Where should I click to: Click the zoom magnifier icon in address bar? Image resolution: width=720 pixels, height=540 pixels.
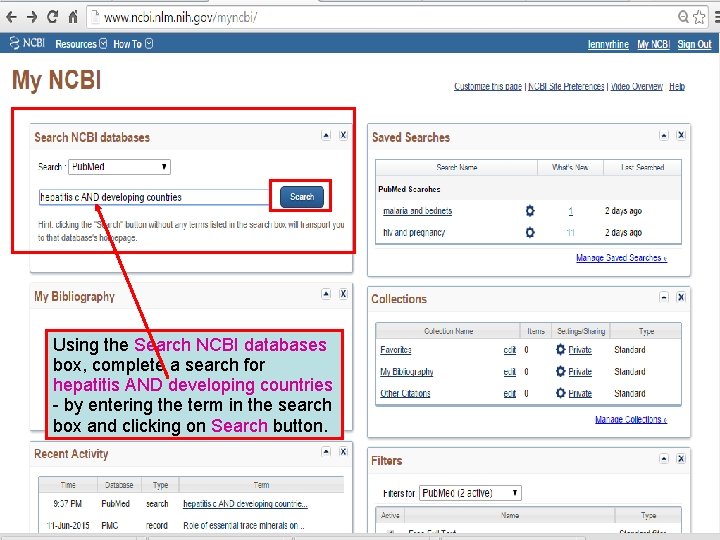point(683,17)
